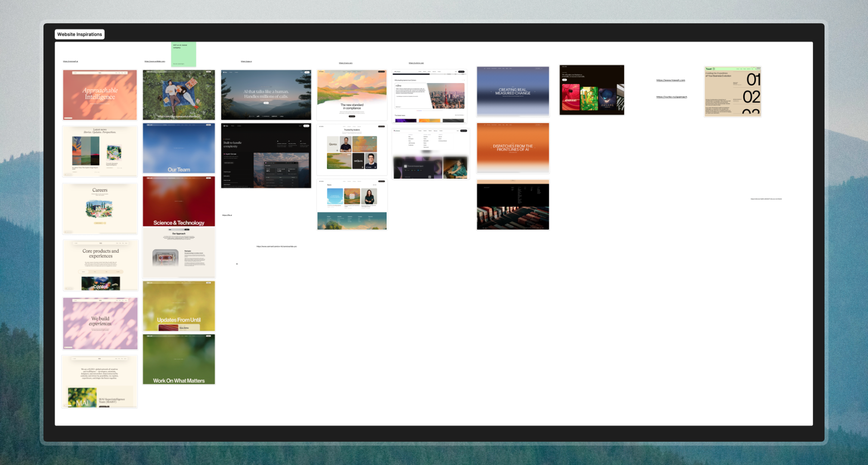Select 'Core products and experiences' screenshot
Screen dimensions: 868x465
100,265
